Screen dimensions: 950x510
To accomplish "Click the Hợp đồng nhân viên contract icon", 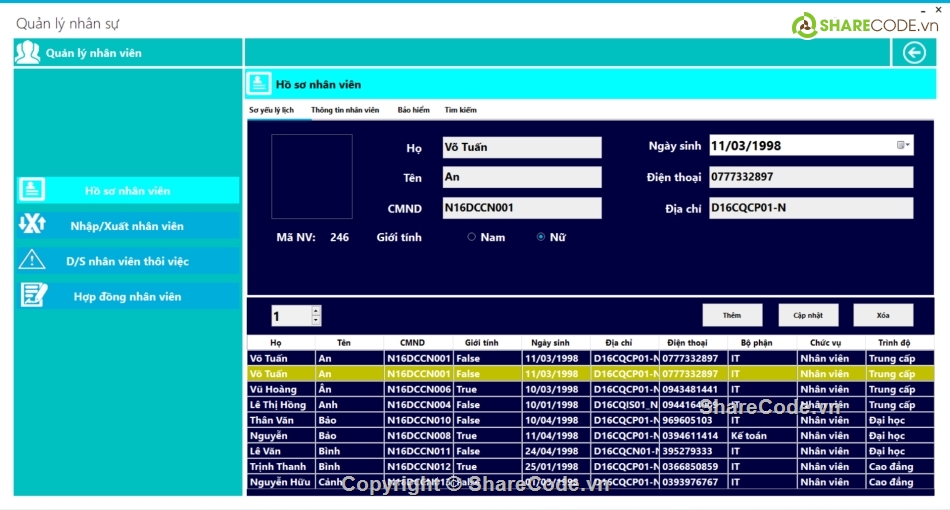I will coord(32,296).
